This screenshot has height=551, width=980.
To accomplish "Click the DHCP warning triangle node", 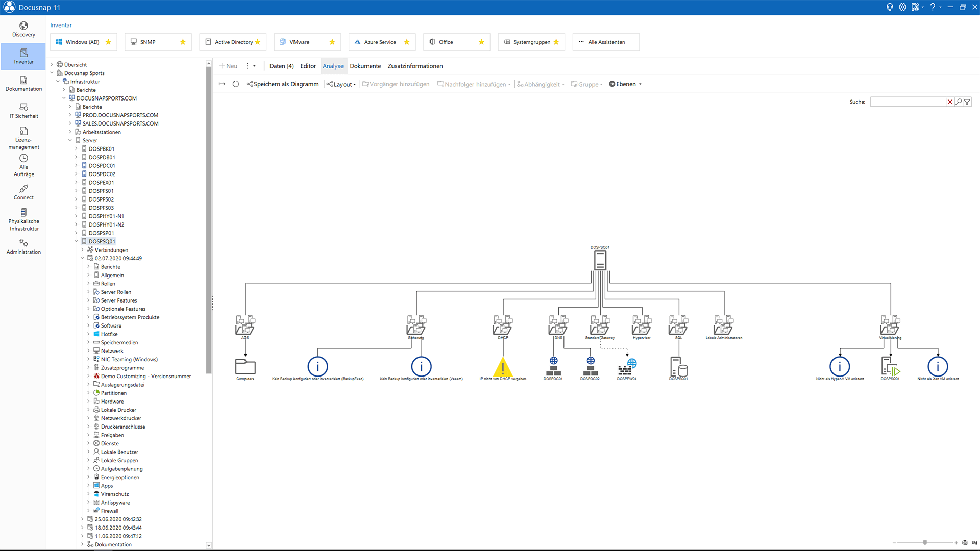I will (x=503, y=367).
